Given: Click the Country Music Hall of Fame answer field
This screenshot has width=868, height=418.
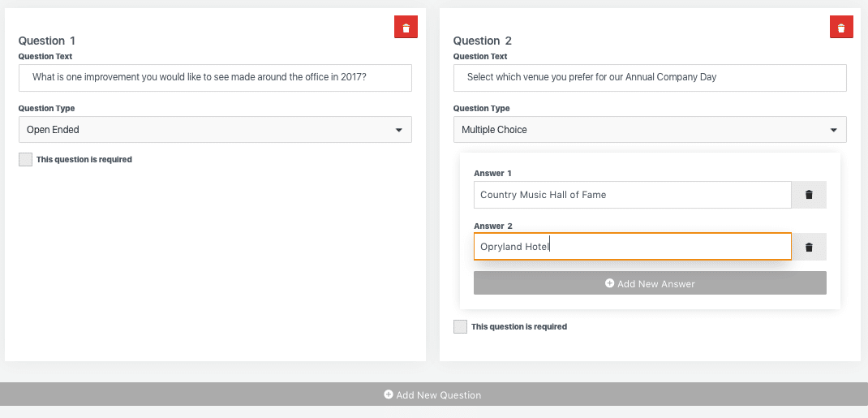Looking at the screenshot, I should coord(633,195).
